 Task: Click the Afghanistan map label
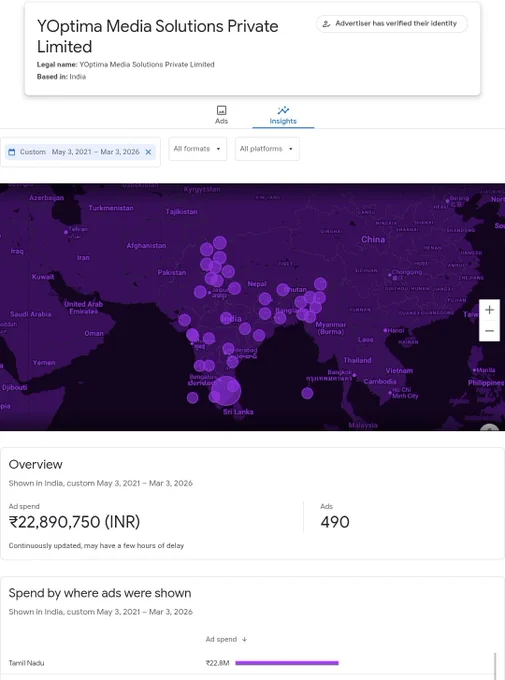(146, 245)
